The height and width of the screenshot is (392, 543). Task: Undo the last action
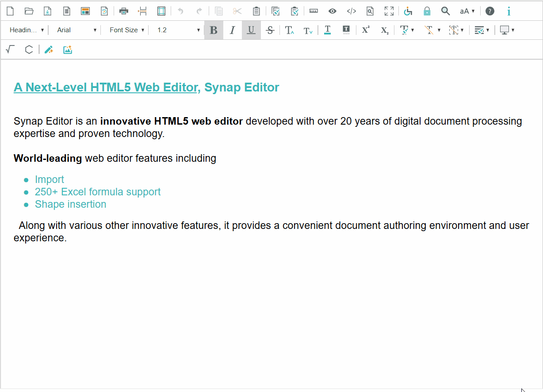[x=180, y=11]
